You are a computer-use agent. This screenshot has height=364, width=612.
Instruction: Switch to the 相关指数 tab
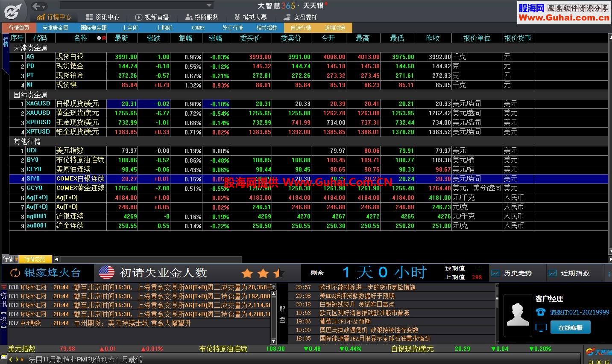[x=266, y=28]
